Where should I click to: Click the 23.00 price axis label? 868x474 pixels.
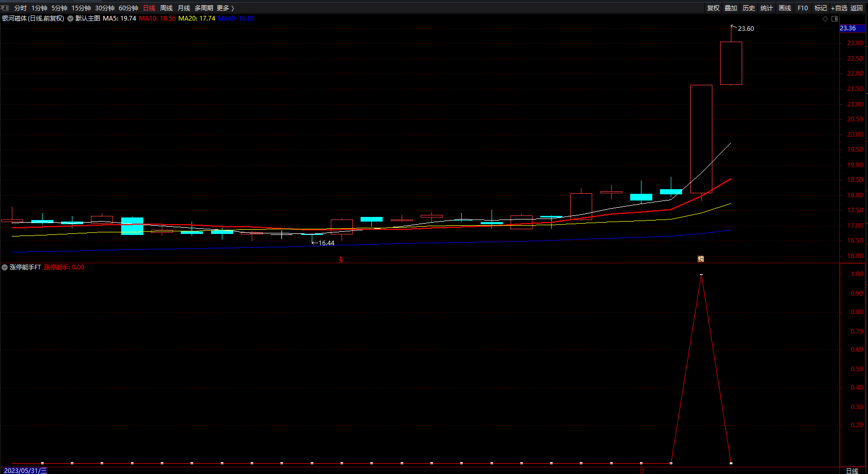point(855,43)
